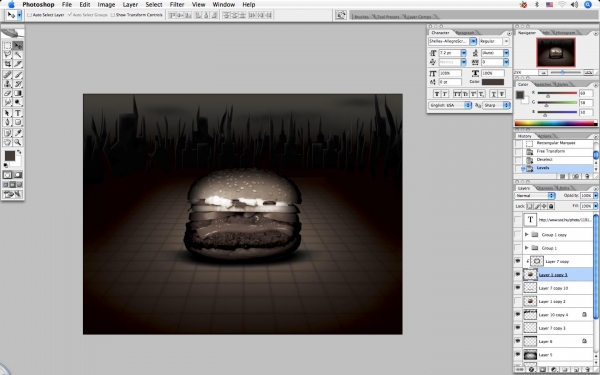This screenshot has height=375, width=600.
Task: Click the red R color slider
Action: pyautogui.click(x=557, y=93)
